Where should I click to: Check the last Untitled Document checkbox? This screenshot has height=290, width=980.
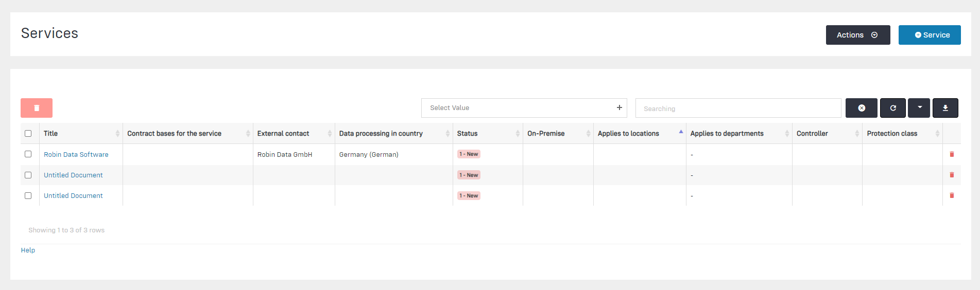28,196
